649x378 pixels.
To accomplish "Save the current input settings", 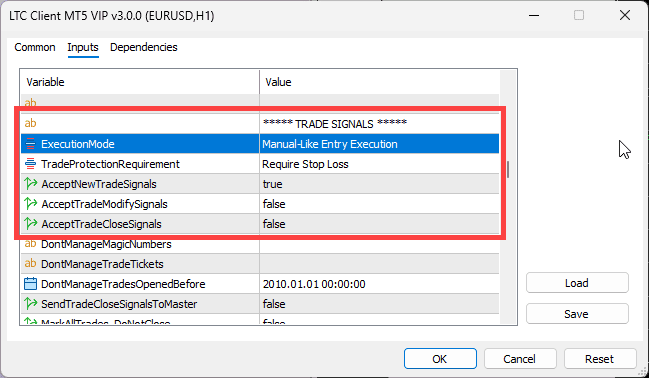I will (577, 314).
